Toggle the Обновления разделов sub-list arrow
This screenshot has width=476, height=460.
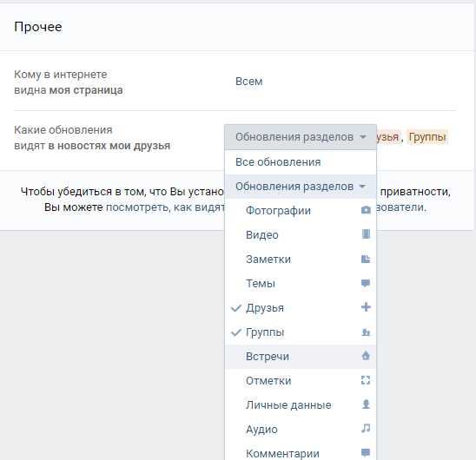362,186
